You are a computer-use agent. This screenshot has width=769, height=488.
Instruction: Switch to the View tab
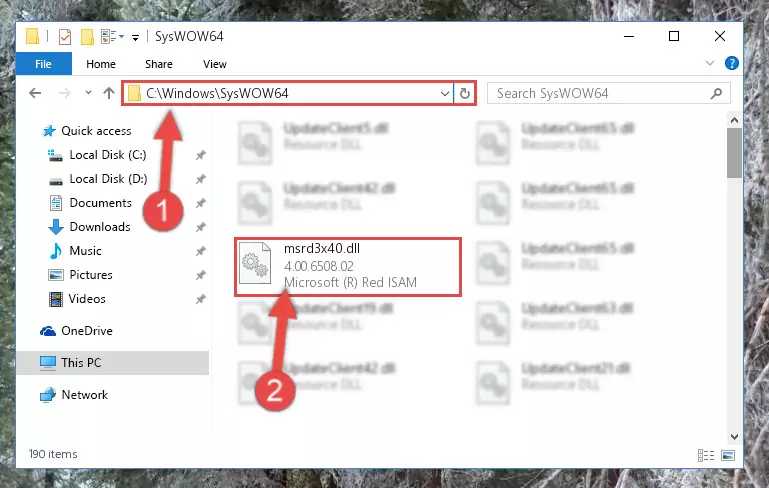(x=214, y=64)
